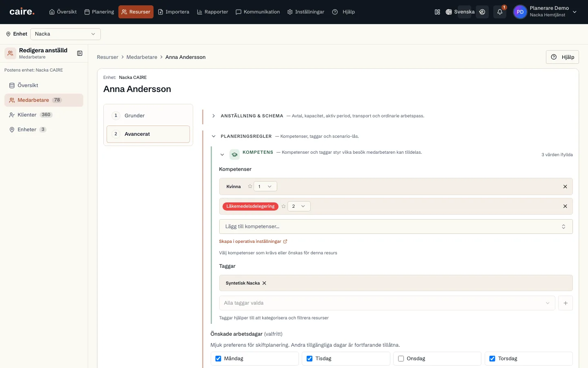The height and width of the screenshot is (368, 588).
Task: Check Onsdag workday
Action: (401, 359)
